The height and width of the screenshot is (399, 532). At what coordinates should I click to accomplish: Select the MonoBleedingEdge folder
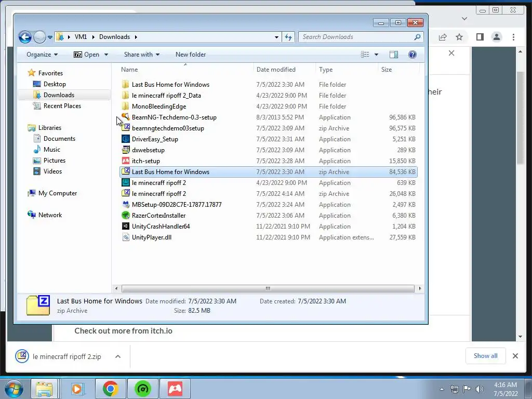(269, 106)
